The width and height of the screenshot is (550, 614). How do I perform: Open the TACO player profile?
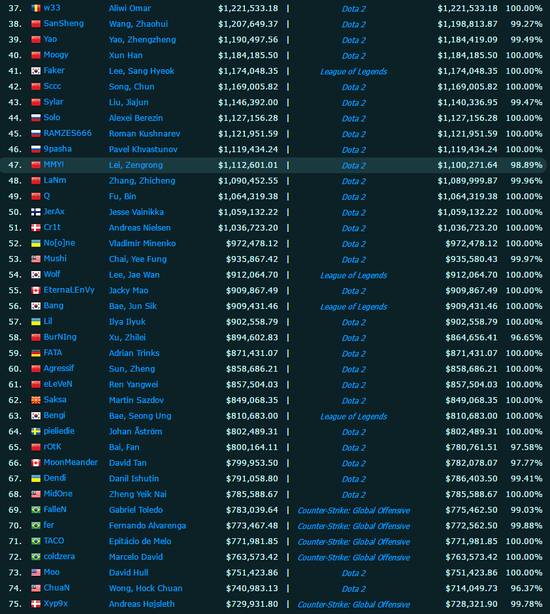54,540
